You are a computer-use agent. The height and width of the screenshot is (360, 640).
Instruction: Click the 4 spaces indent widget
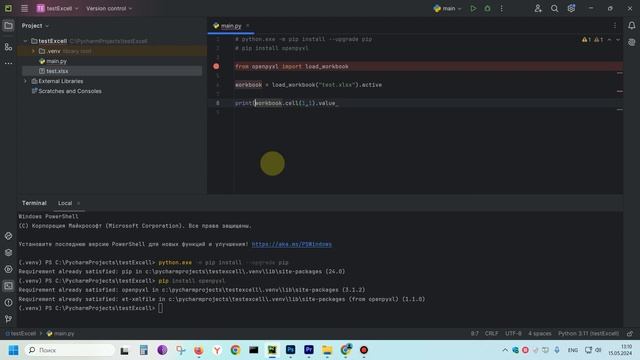pyautogui.click(x=540, y=333)
